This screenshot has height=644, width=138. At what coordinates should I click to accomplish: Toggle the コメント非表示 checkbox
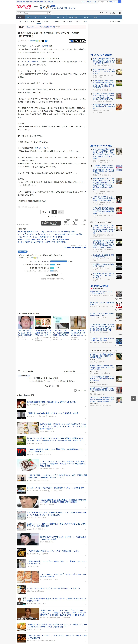(75, 390)
